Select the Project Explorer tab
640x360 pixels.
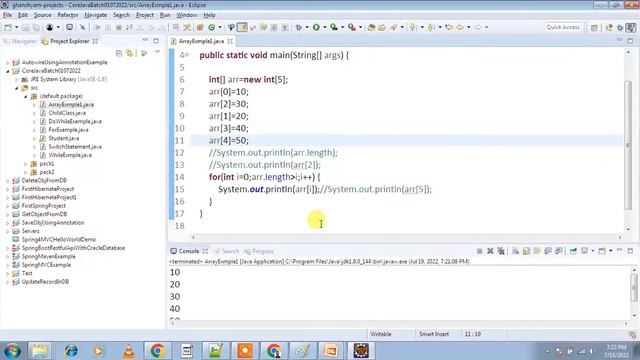click(x=69, y=41)
